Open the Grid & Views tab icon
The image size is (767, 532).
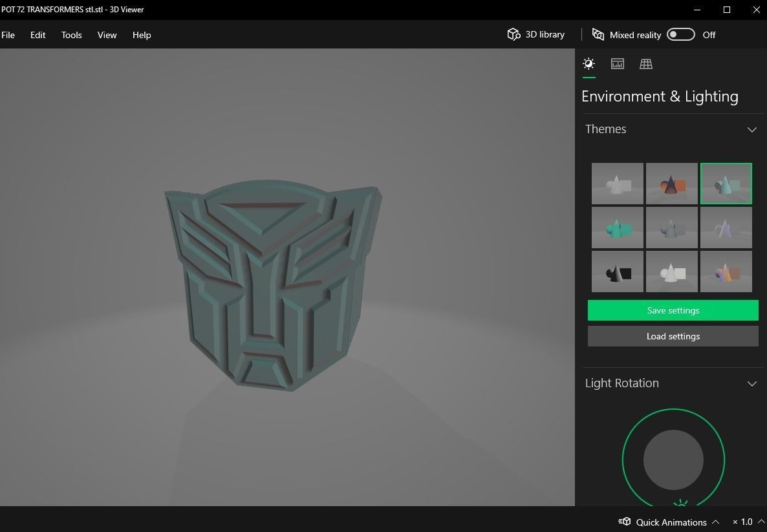(x=645, y=63)
